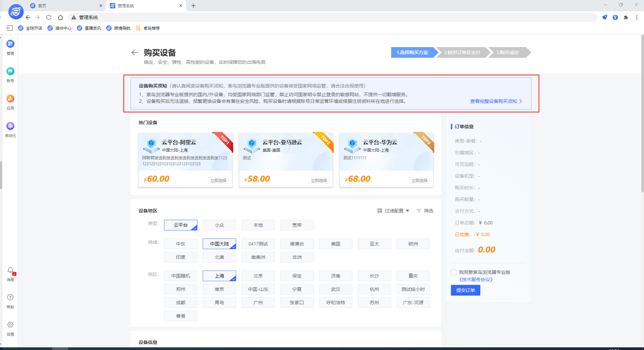Click inside the address bar
The image size is (644, 350).
pos(200,17)
